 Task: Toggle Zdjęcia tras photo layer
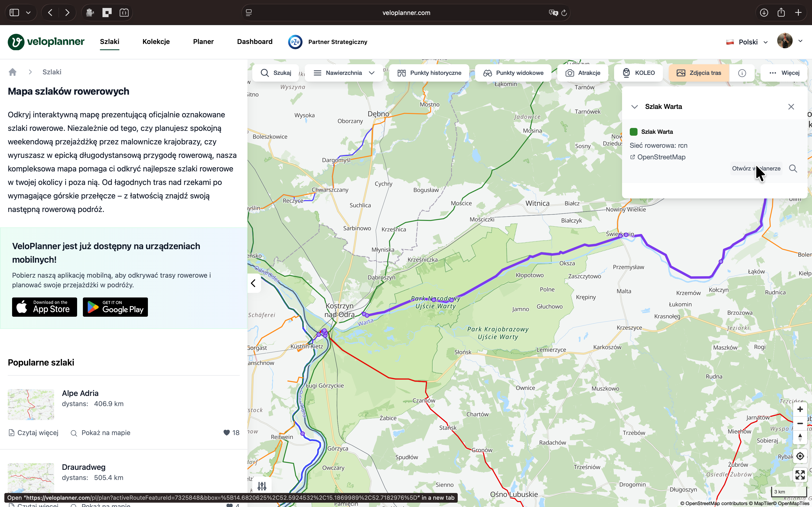click(699, 73)
